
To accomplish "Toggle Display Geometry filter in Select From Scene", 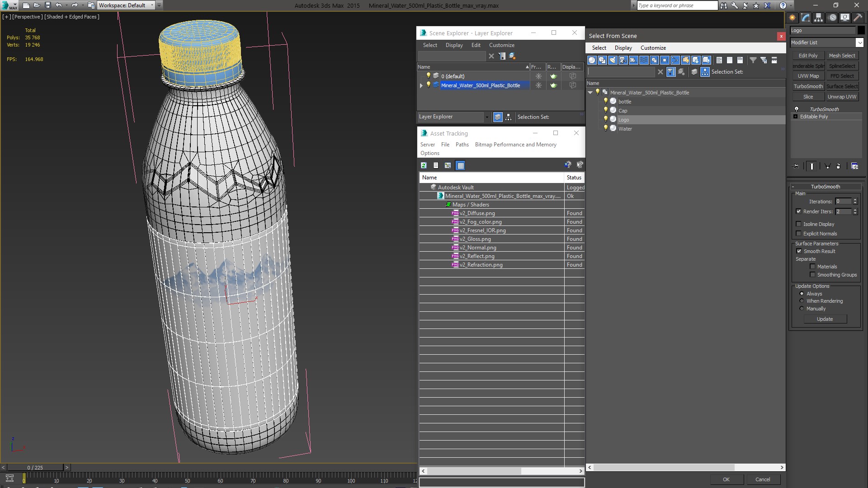I will click(592, 60).
